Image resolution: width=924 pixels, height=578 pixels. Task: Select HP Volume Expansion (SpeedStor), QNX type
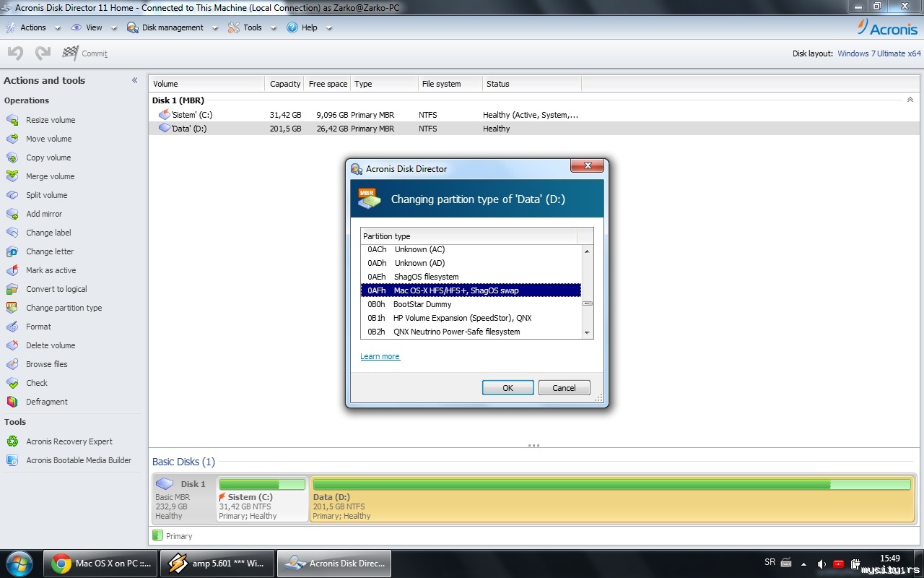[471, 318]
